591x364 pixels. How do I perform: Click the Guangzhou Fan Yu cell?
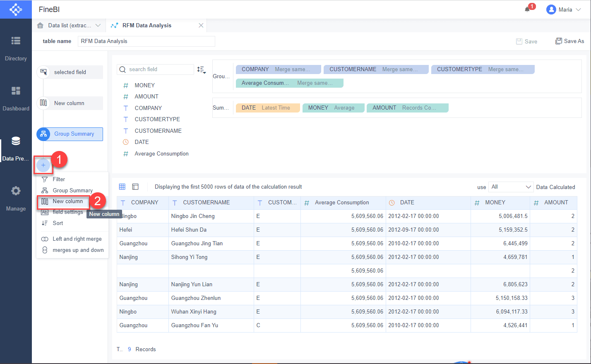pyautogui.click(x=211, y=326)
